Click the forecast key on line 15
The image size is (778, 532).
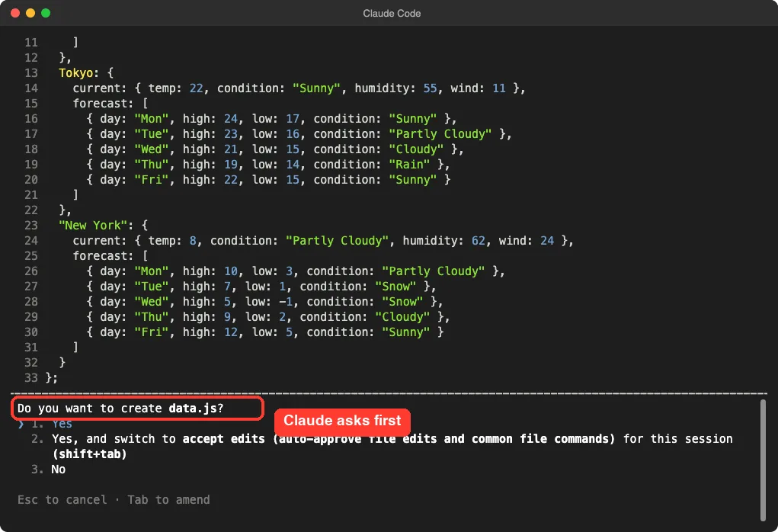pos(100,104)
